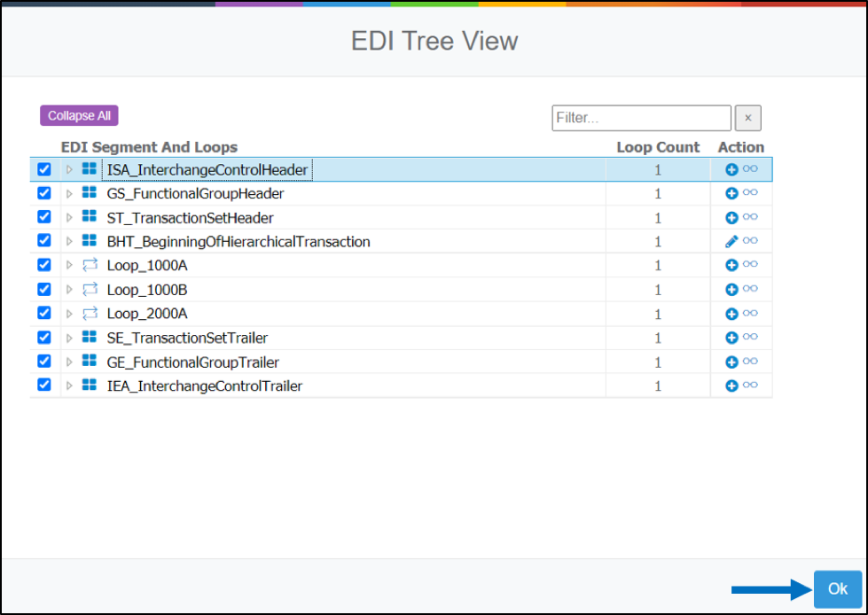This screenshot has height=615, width=868.
Task: Select the GE_FunctionalGroupTrailer row label
Action: (193, 362)
